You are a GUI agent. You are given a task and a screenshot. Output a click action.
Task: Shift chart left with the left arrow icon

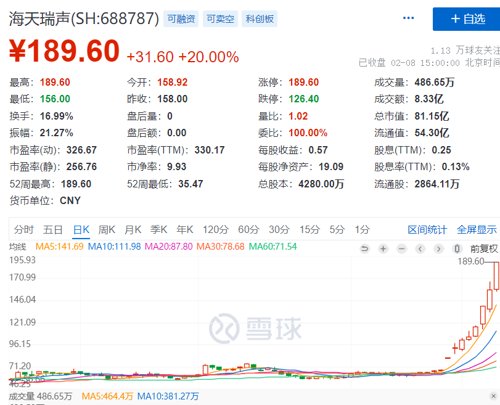pos(420,249)
